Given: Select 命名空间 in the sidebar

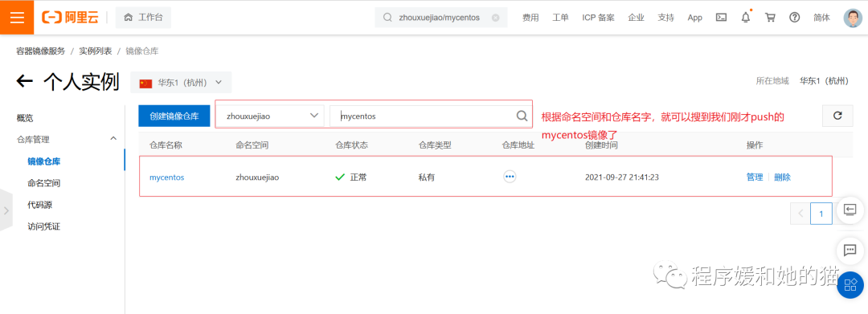Looking at the screenshot, I should click(x=43, y=183).
